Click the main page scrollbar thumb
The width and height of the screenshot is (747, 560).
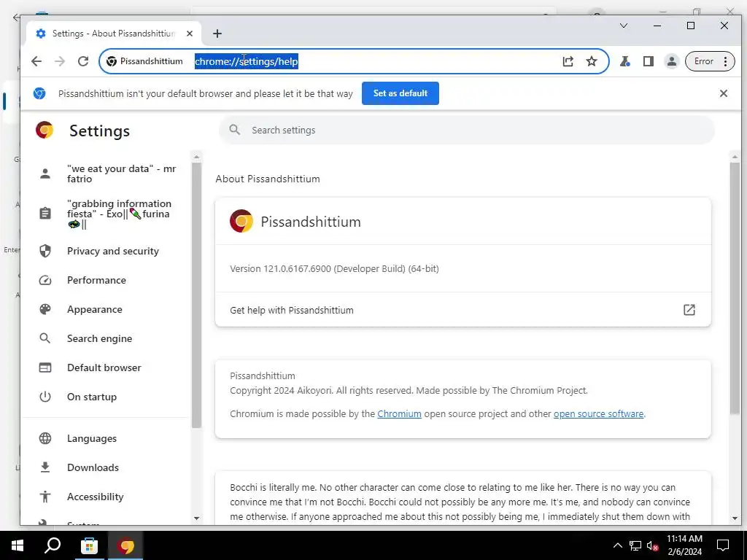click(x=735, y=287)
